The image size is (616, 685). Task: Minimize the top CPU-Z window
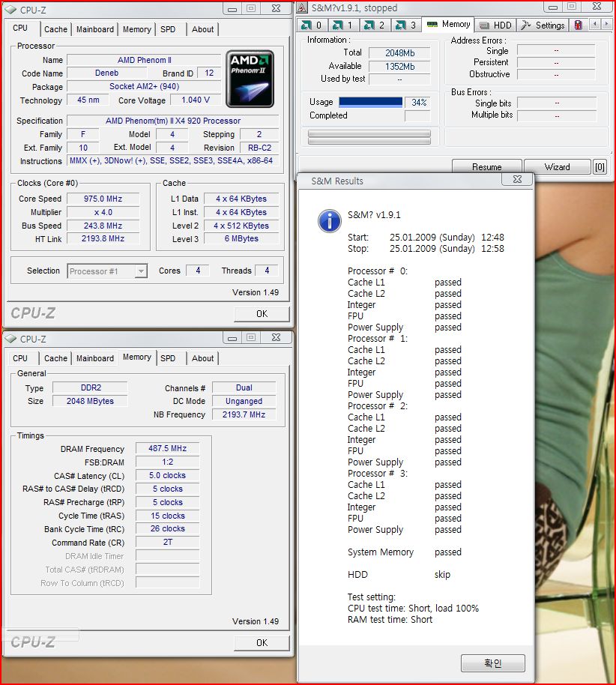(232, 8)
